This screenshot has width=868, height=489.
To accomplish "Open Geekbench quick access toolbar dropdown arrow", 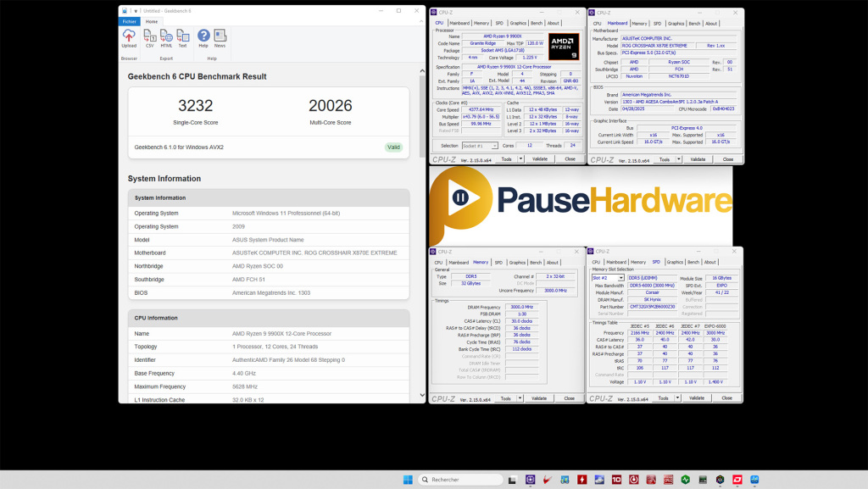I will coord(136,10).
